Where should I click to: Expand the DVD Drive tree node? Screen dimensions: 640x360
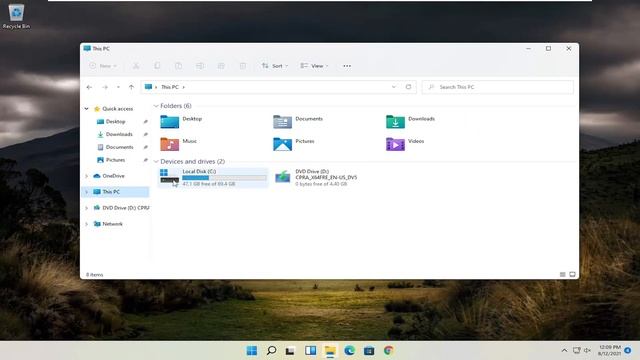click(87, 208)
